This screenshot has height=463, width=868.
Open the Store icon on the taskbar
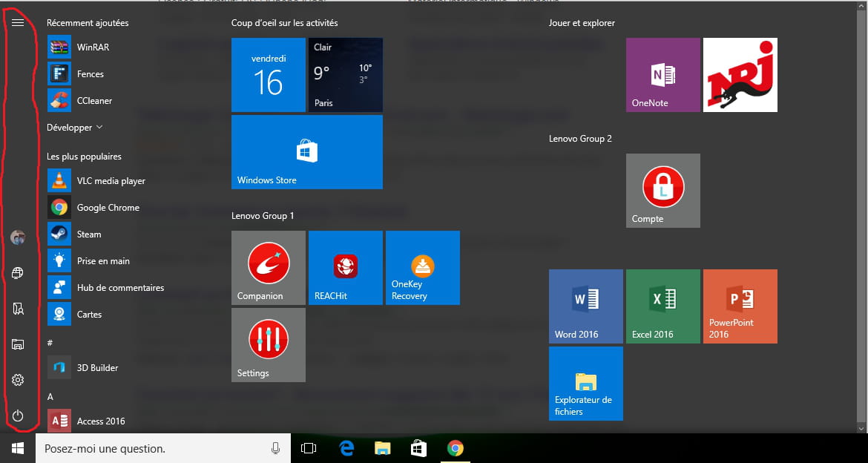(419, 448)
